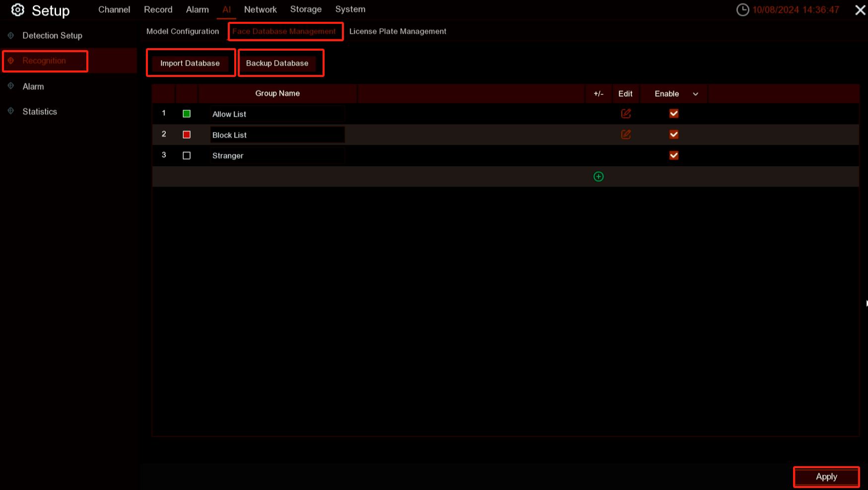This screenshot has height=490, width=868.
Task: Click red color swatch of Block List
Action: [x=187, y=135]
